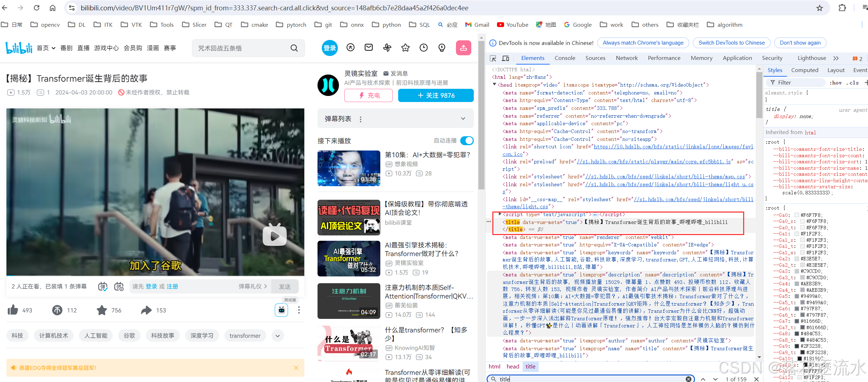Open the Sources tab
The image size is (868, 382).
click(595, 58)
